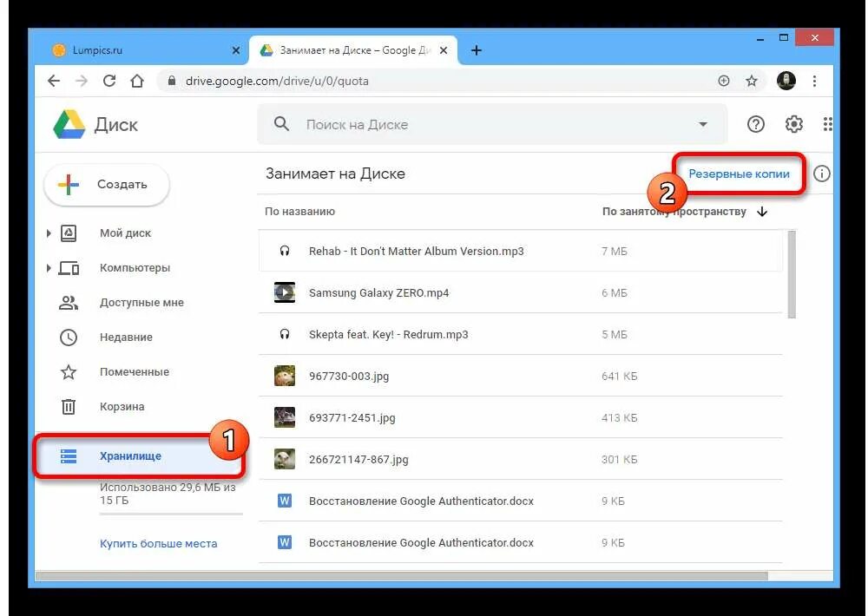Go back with the browser back arrow
This screenshot has width=868, height=616.
click(54, 81)
